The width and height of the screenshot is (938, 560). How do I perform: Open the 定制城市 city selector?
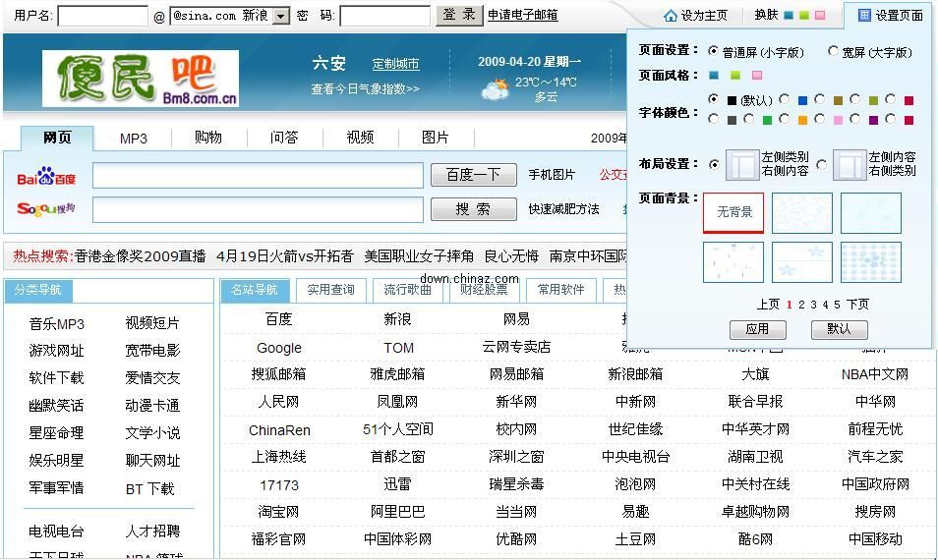click(x=395, y=64)
